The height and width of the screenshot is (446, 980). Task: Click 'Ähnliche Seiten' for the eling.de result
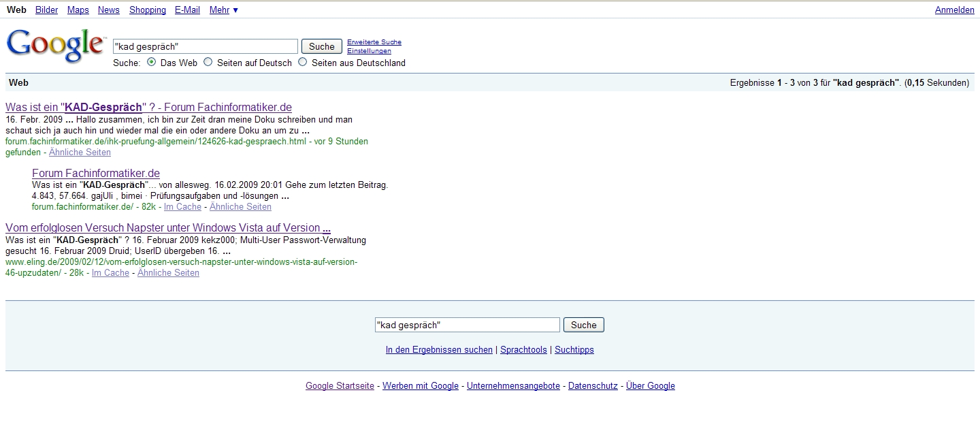click(x=168, y=272)
